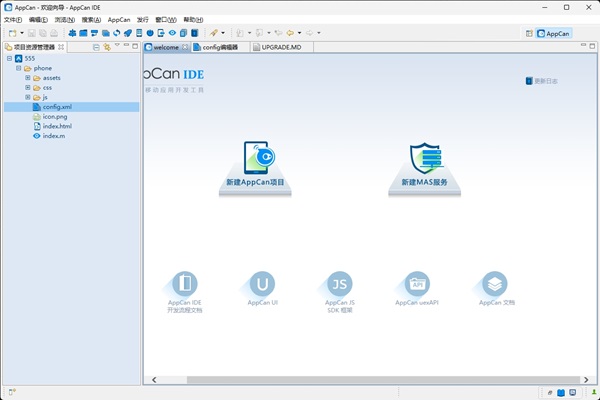Click the welcome page horizontal scrollbar thumb

tap(383, 380)
